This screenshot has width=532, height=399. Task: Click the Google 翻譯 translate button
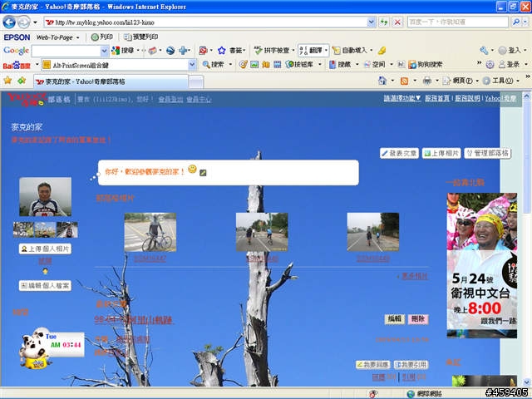(x=312, y=51)
